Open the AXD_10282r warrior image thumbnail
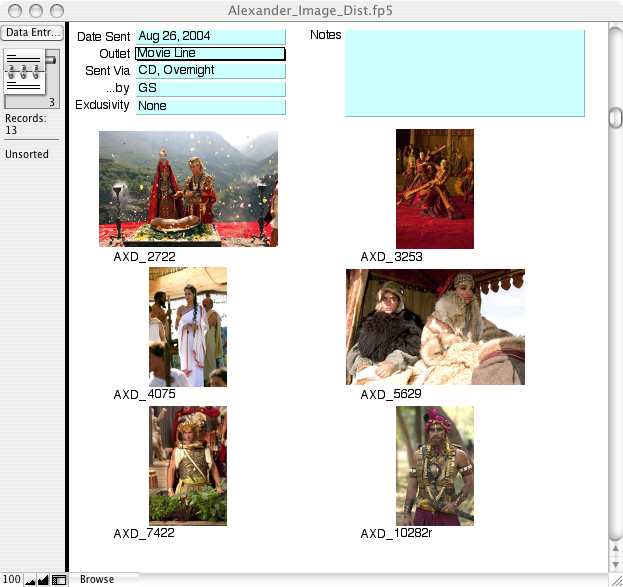Viewport: 623px width, 587px height. pyautogui.click(x=434, y=465)
